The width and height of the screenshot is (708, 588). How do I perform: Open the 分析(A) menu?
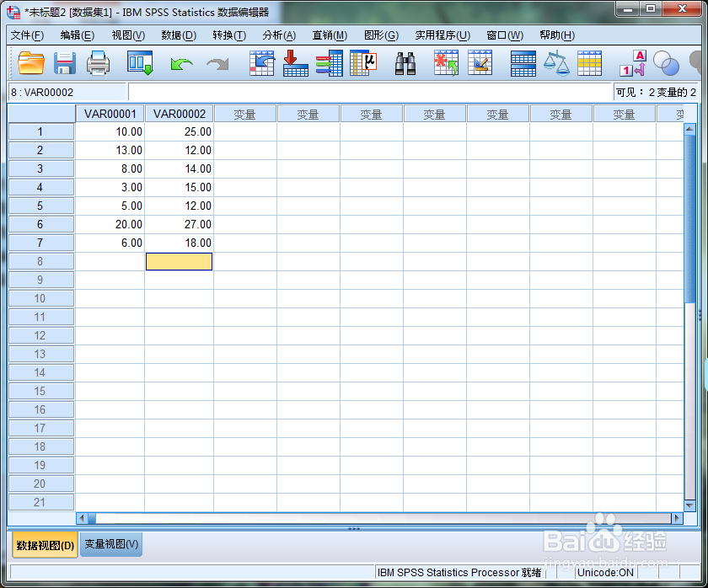coord(279,35)
